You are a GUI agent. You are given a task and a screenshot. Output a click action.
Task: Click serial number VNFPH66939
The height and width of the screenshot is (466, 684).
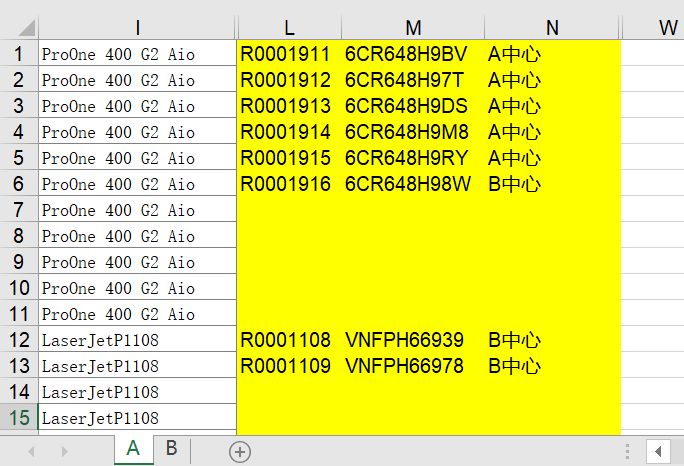(x=404, y=339)
